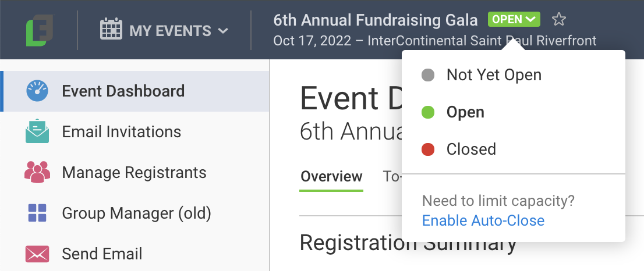Toggle the green OPEN status dropdown badge
Image resolution: width=644 pixels, height=271 pixels.
click(514, 20)
